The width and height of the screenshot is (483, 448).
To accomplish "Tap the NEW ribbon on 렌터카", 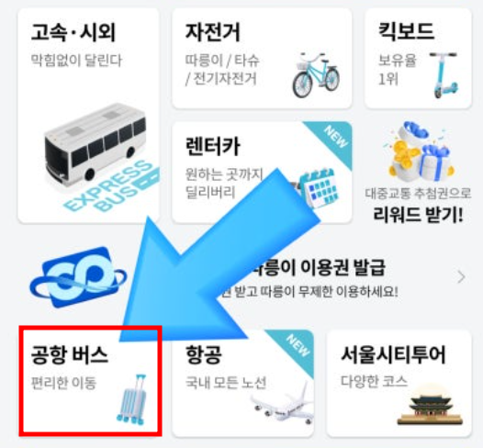I will pyautogui.click(x=334, y=139).
